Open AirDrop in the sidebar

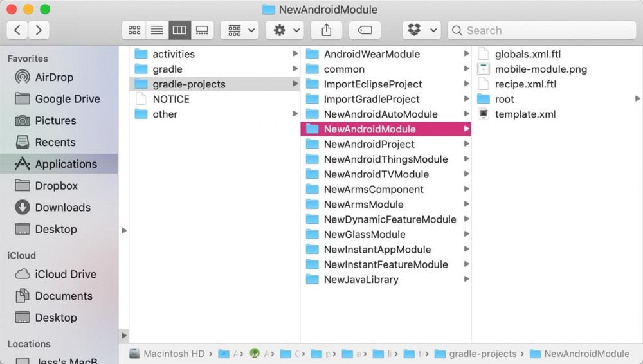click(x=59, y=77)
